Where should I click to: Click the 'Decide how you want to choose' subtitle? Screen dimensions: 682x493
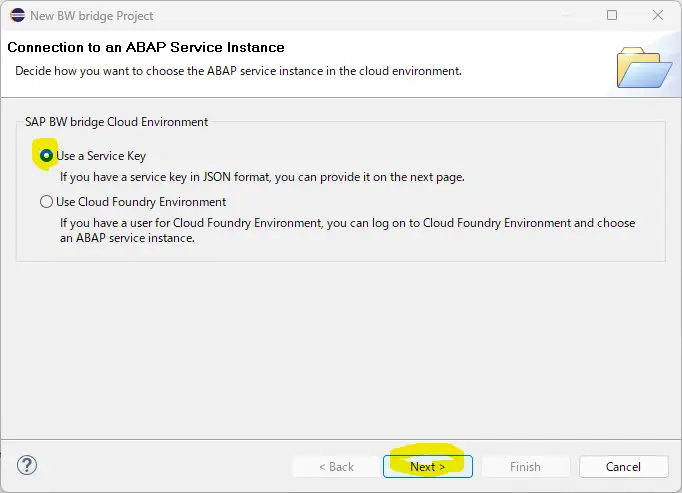[238, 71]
